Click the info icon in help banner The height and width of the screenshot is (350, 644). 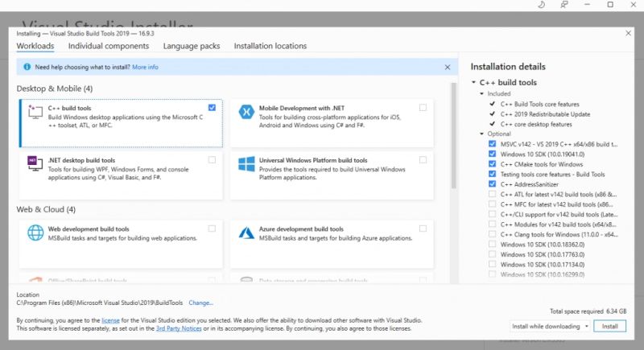point(27,67)
